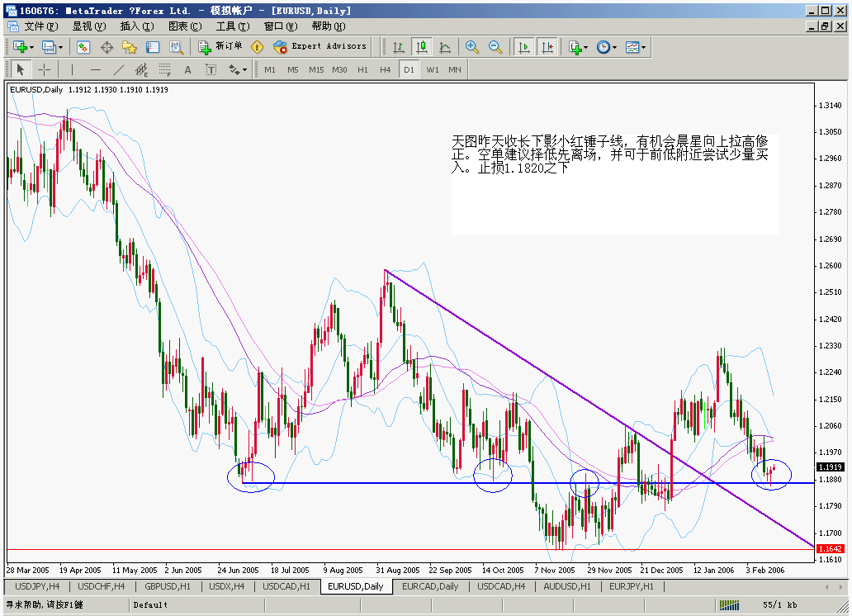The image size is (852, 616).
Task: Toggle the Terminal panel icon
Action: (x=153, y=47)
